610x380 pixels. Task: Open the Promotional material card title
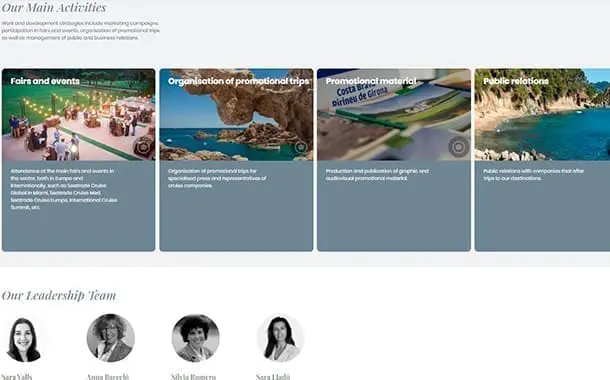click(371, 81)
